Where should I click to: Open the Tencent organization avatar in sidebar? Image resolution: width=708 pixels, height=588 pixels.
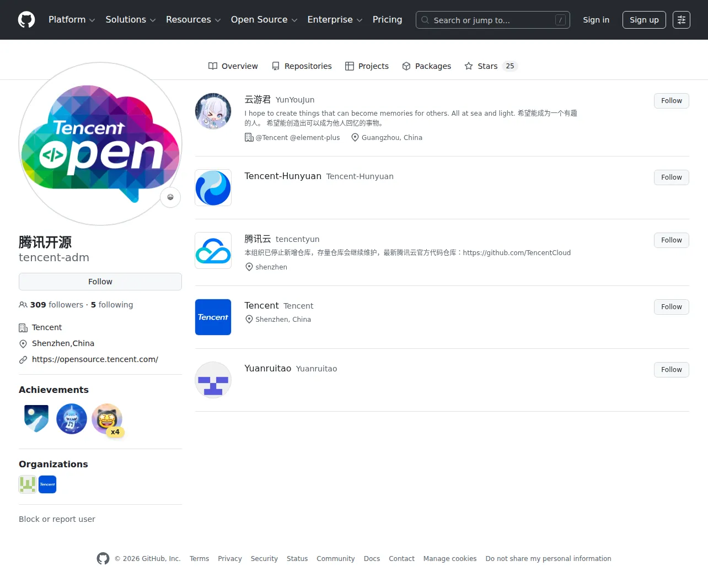[x=47, y=484]
